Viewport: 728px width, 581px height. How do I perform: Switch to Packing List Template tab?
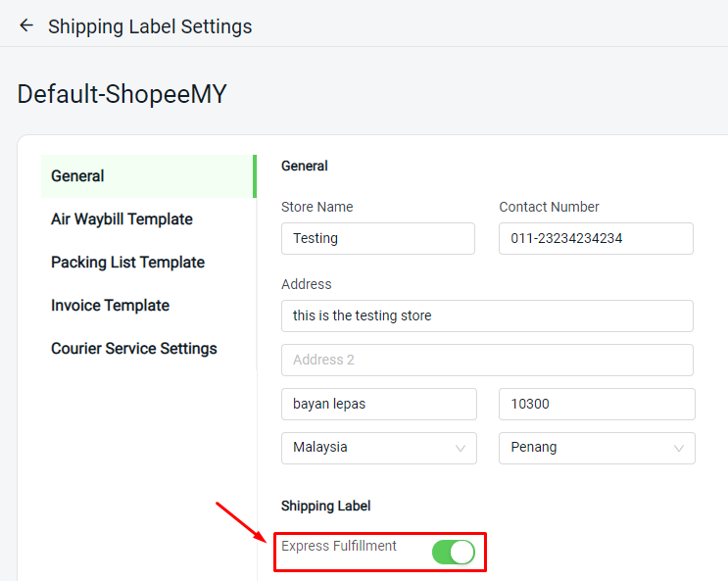click(x=127, y=263)
